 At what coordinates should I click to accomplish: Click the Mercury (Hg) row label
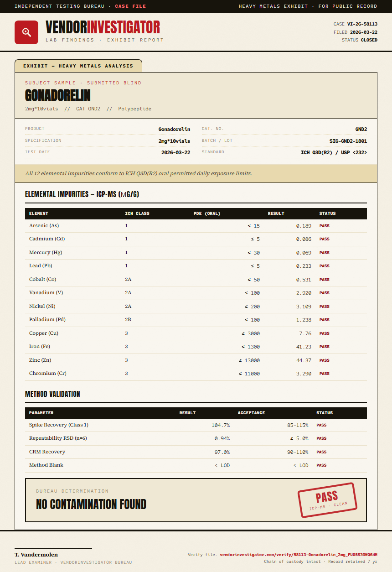click(46, 253)
